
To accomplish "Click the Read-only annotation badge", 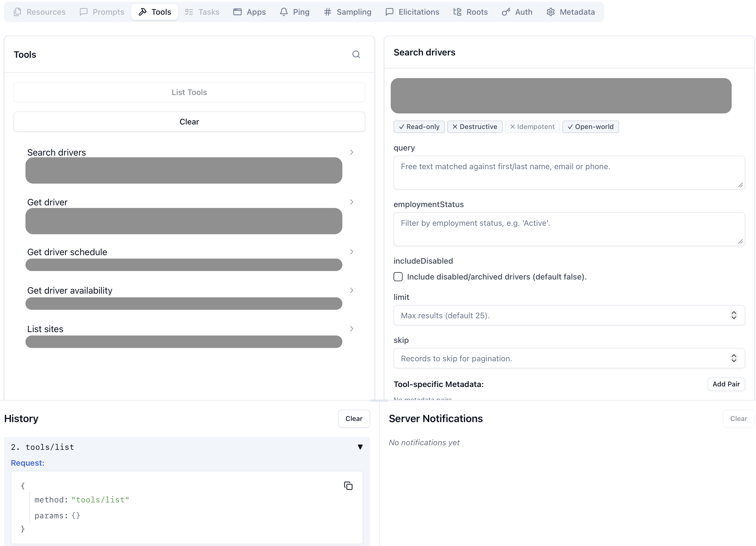I will (x=419, y=127).
